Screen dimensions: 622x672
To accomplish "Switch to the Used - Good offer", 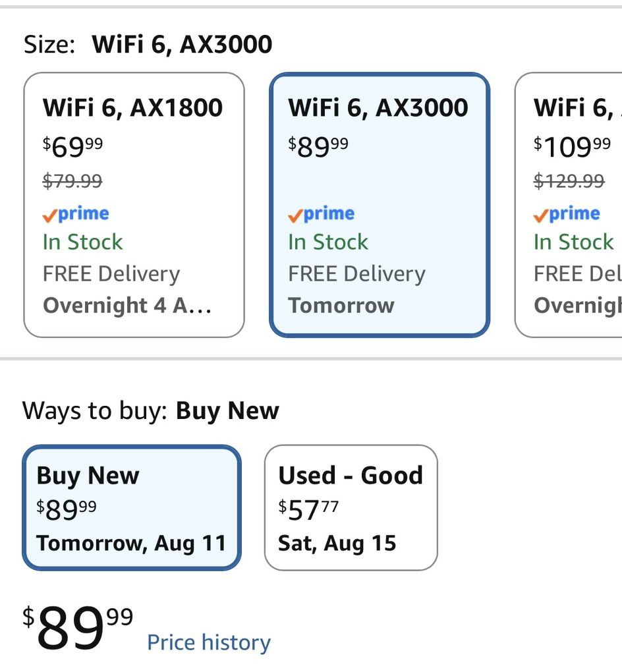I will click(351, 508).
